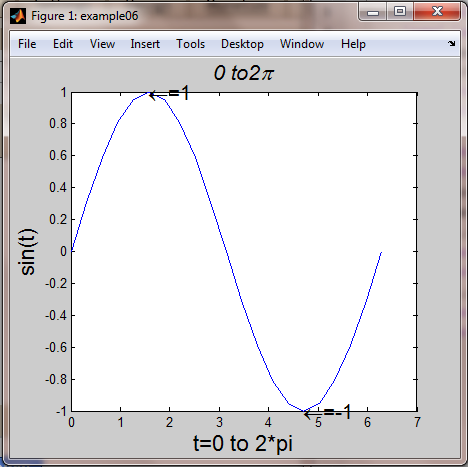Open the View menu

pos(102,44)
